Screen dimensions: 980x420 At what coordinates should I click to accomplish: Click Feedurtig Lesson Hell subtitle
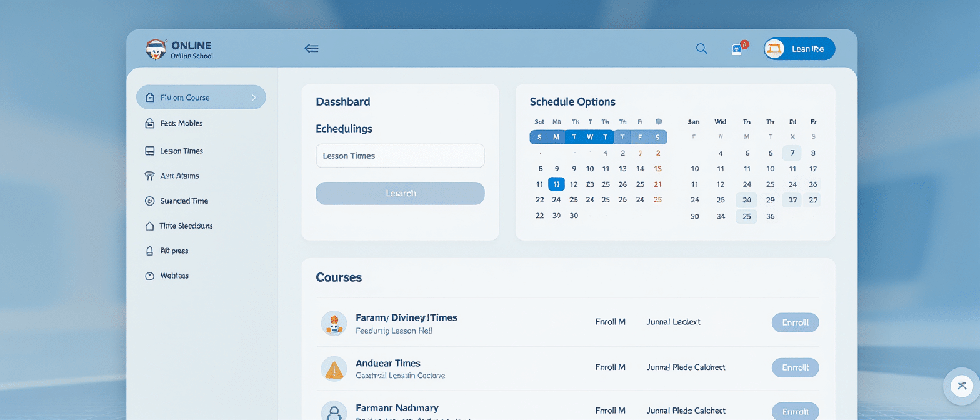[394, 331]
